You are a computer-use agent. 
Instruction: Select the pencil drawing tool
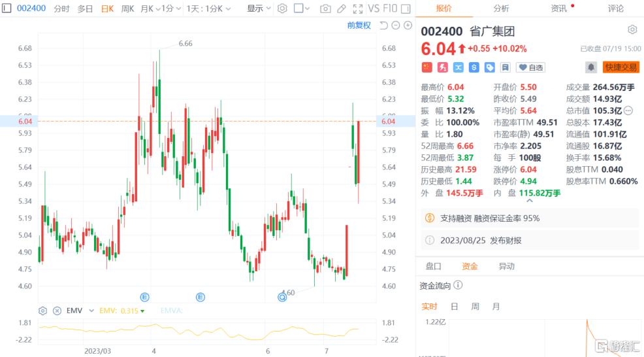coord(341,8)
